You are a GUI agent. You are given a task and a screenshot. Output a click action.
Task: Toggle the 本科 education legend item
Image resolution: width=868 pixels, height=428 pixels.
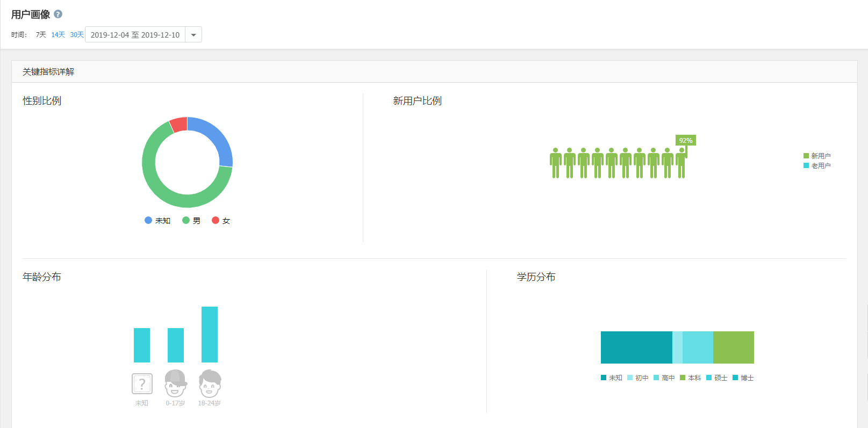click(691, 378)
